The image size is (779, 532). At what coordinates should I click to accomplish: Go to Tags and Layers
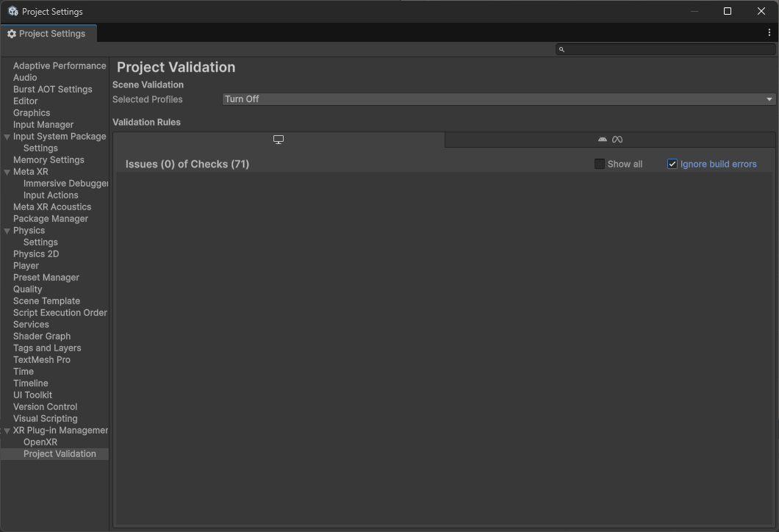[x=47, y=348]
